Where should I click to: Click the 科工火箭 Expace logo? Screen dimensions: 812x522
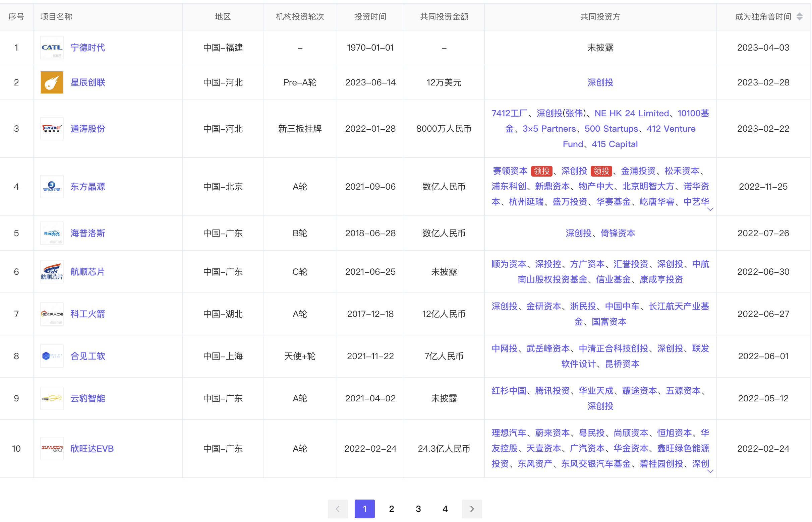(x=52, y=314)
